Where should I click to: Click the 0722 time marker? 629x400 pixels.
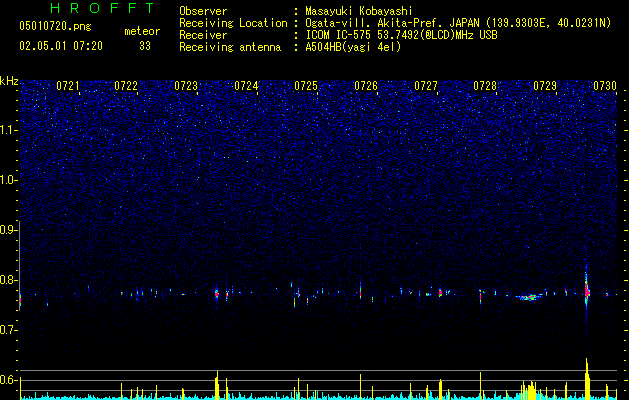tap(126, 86)
